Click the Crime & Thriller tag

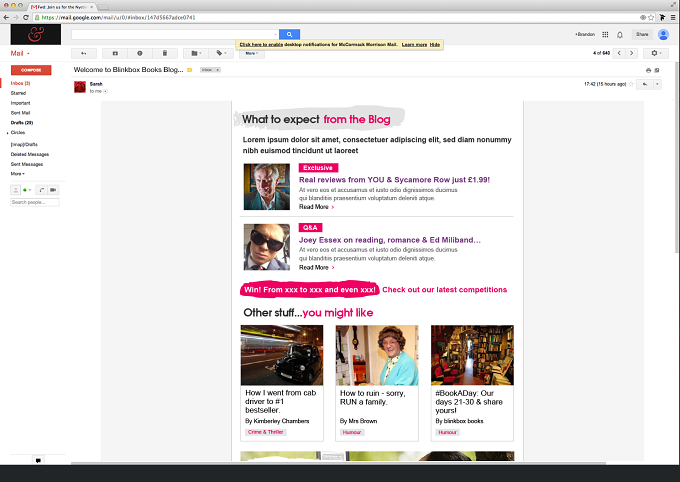coord(265,432)
